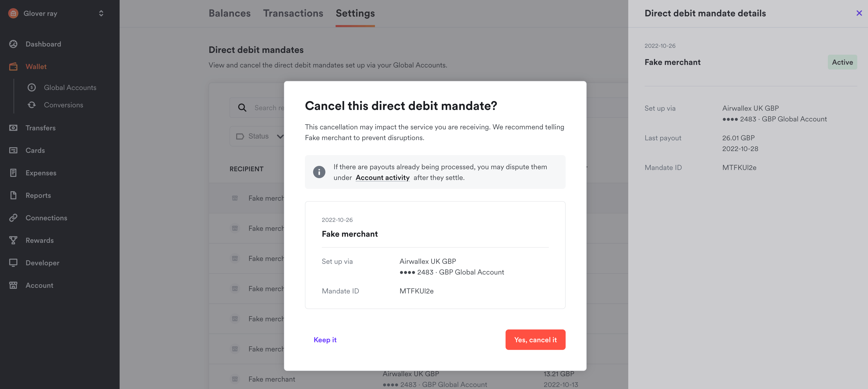
Task: Open Cards from the sidebar icon
Action: tap(14, 150)
